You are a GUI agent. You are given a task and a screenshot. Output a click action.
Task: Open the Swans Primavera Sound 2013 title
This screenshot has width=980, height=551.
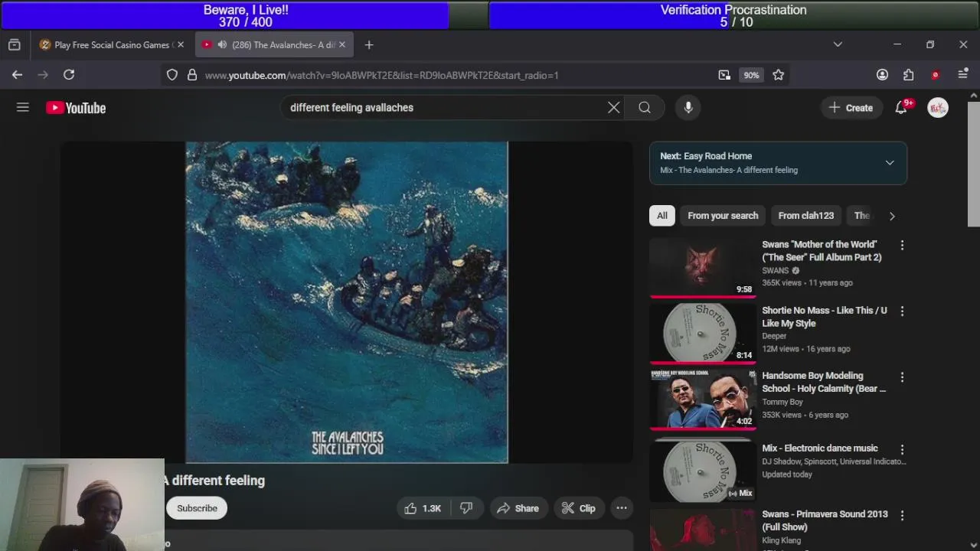pos(825,521)
